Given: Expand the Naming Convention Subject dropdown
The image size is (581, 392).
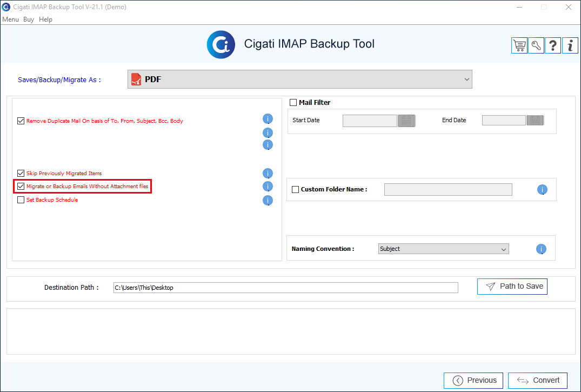Looking at the screenshot, I should (444, 249).
